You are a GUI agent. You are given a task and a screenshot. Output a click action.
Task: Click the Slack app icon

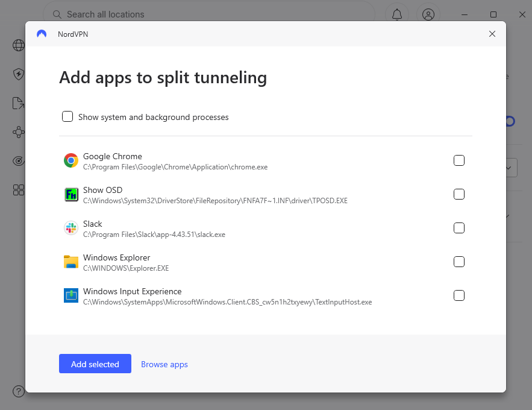[71, 228]
